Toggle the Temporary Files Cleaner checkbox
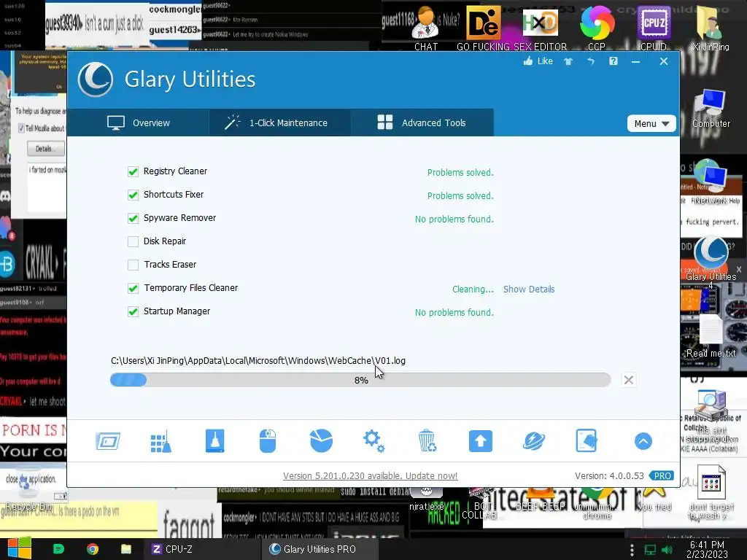Image resolution: width=747 pixels, height=560 pixels. [133, 288]
